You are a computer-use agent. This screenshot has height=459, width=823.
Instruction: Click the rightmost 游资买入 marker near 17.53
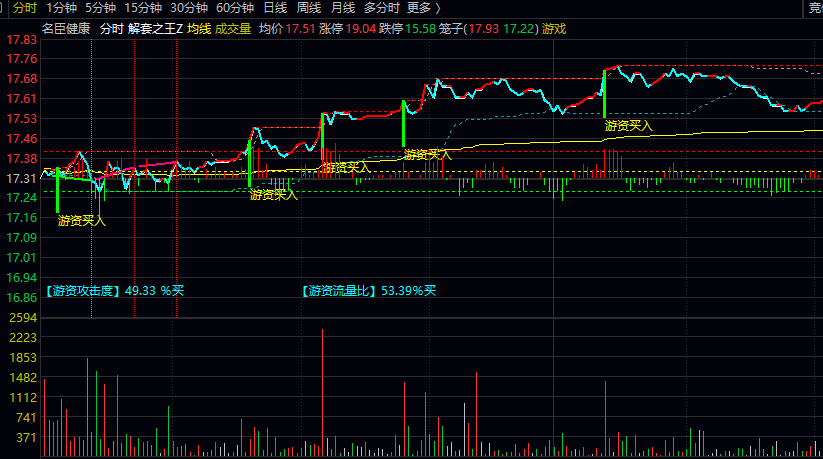(x=629, y=126)
